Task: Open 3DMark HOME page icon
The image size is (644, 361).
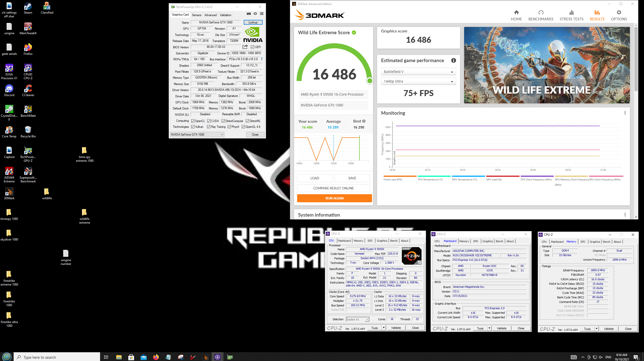Action: (516, 12)
